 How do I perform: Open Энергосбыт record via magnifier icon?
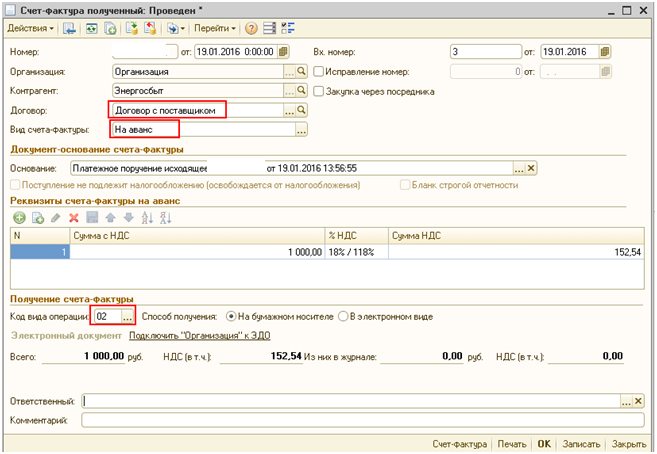(x=301, y=90)
